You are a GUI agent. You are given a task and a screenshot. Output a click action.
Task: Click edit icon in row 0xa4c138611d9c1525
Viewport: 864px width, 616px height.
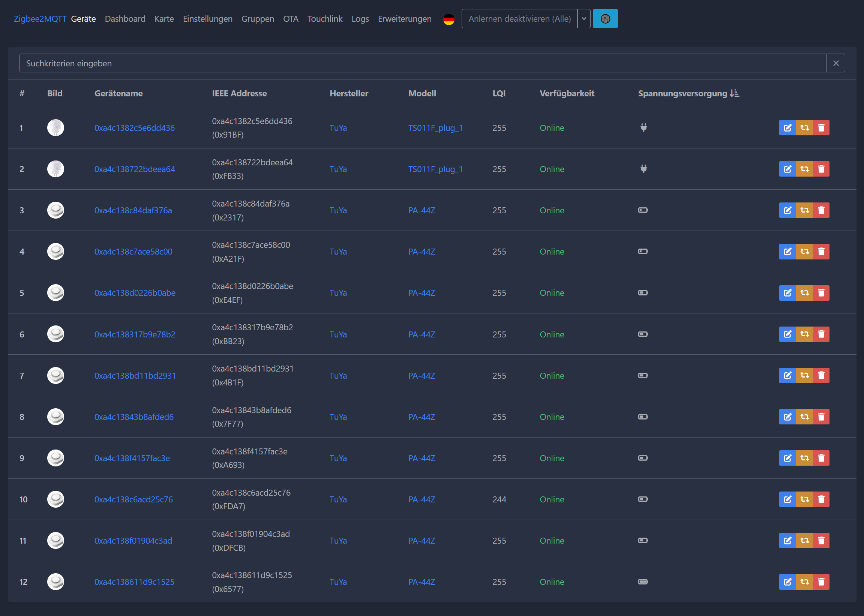pyautogui.click(x=787, y=582)
